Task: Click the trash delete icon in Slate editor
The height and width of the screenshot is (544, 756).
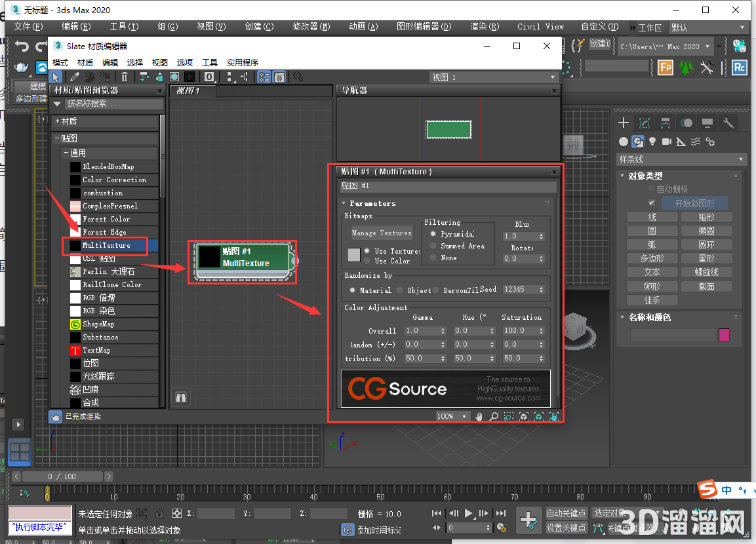Action: (125, 77)
